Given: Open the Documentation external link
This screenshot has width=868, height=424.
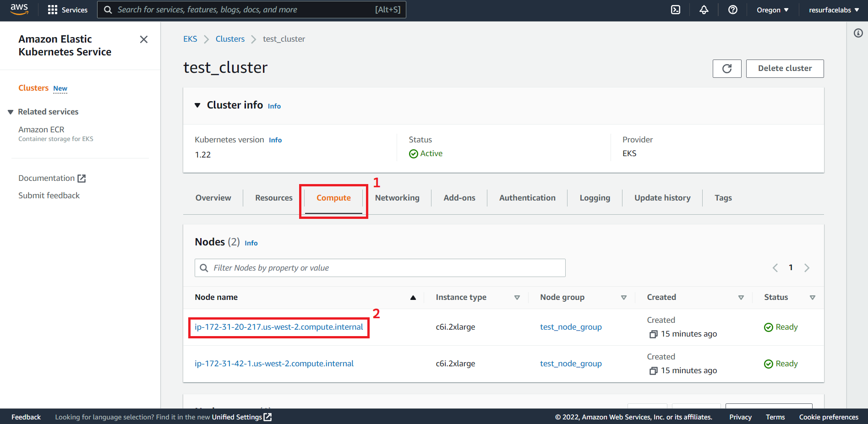Looking at the screenshot, I should [52, 178].
